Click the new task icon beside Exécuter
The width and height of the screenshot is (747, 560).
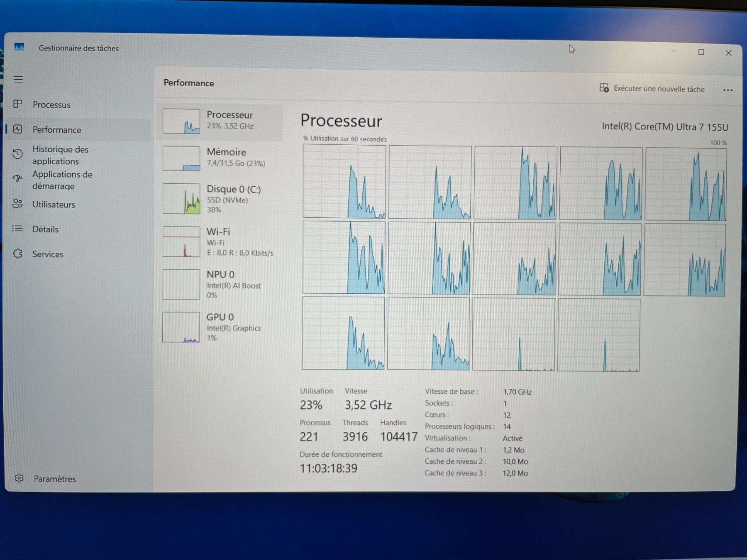[x=604, y=88]
